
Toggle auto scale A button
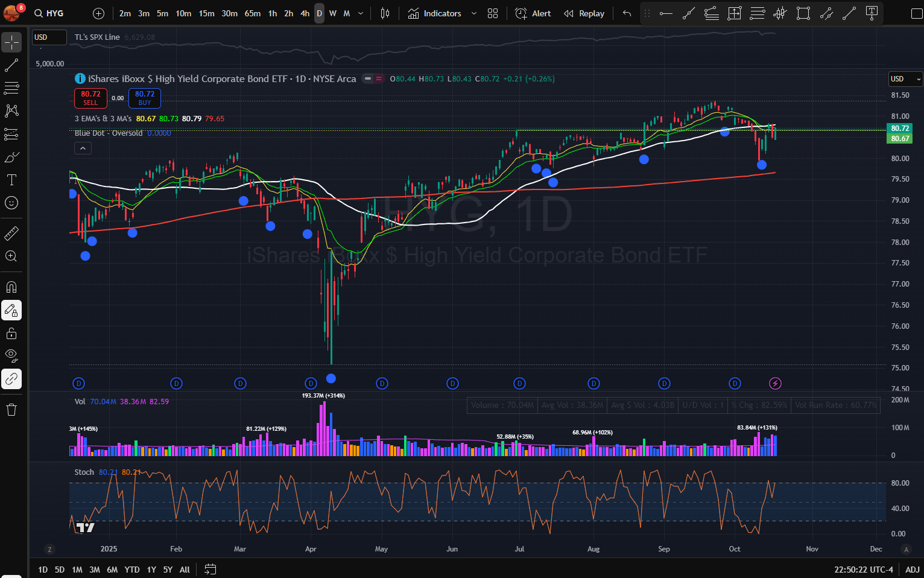coord(905,549)
